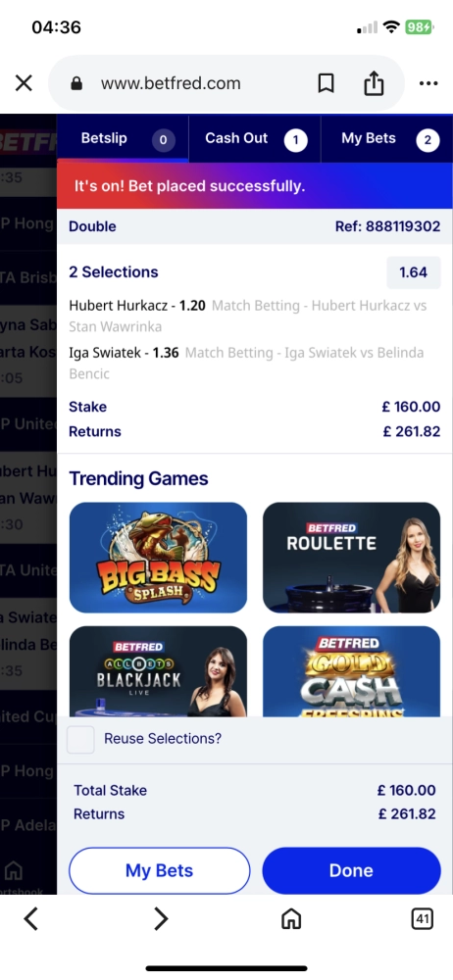
Task: Tap the www.betfred.com address field
Action: (181, 83)
